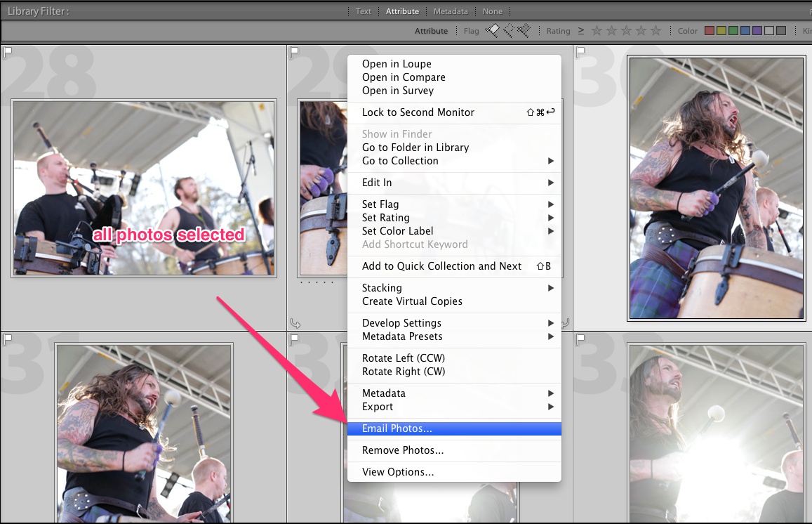Filter by flagged photos flag icon
812x524 pixels.
tap(492, 31)
